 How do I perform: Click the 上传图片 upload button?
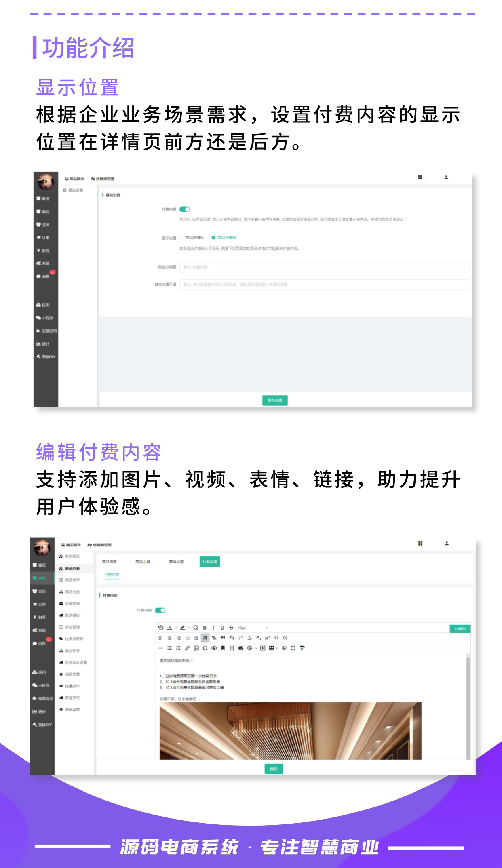pyautogui.click(x=460, y=629)
